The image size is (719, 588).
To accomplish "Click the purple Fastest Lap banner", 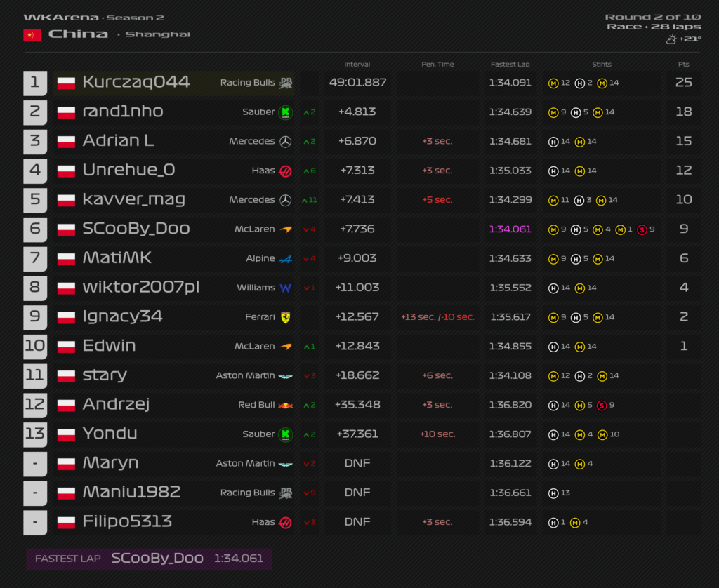I will [149, 559].
